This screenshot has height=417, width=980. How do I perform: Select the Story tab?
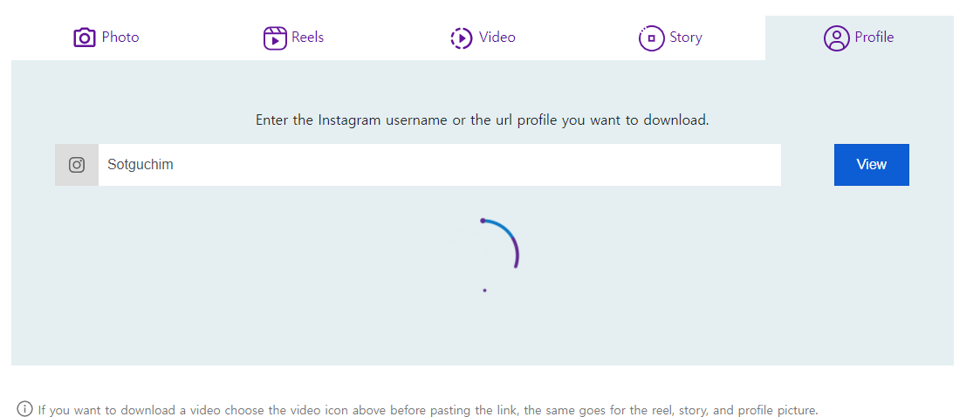[670, 38]
